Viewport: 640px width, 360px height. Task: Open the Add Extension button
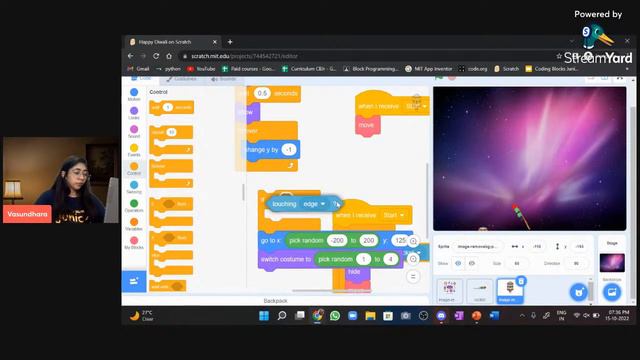coord(134,281)
